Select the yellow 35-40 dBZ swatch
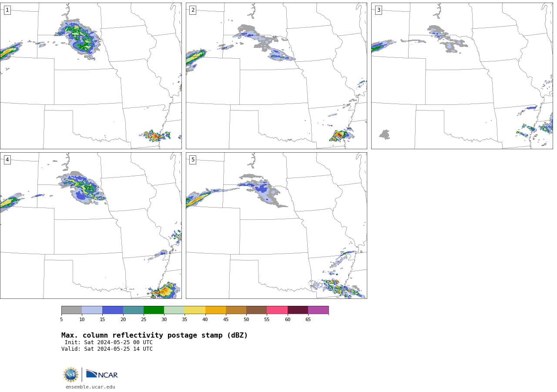This screenshot has width=557, height=392. tap(195, 310)
